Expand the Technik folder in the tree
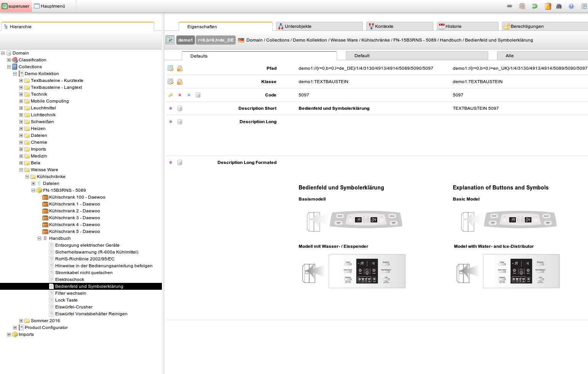Screen dimensions: 588x374 tap(21, 94)
